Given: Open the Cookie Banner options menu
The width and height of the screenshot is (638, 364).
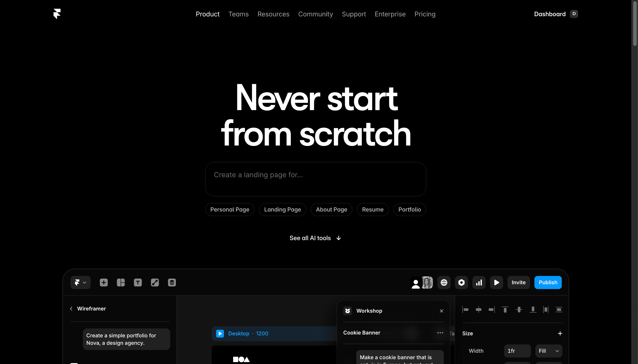Looking at the screenshot, I should click(x=440, y=333).
